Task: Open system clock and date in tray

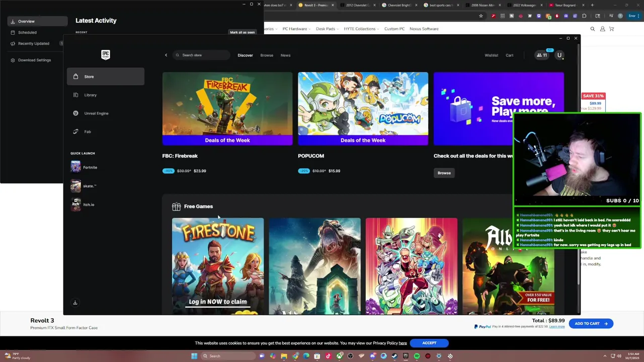Action: (x=632, y=356)
